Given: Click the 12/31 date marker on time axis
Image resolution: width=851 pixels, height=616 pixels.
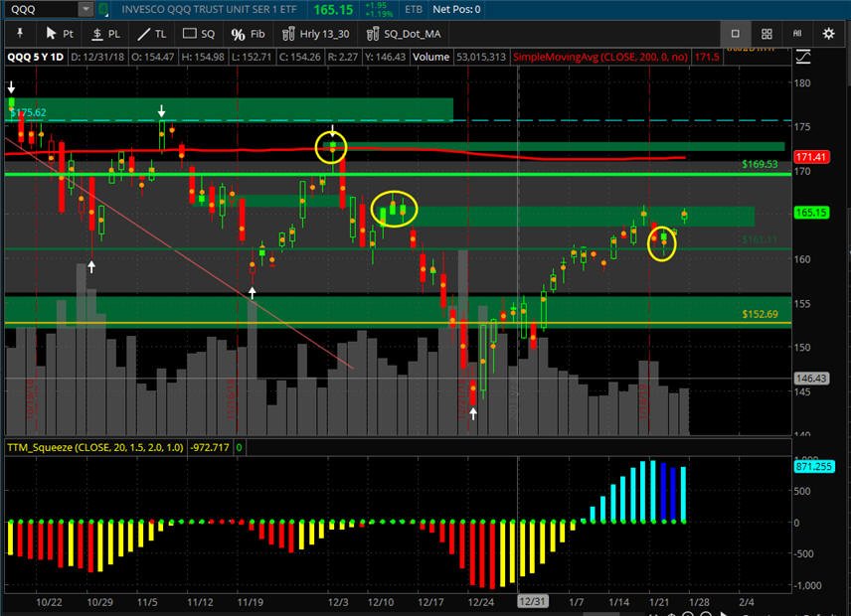Looking at the screenshot, I should coord(533,601).
